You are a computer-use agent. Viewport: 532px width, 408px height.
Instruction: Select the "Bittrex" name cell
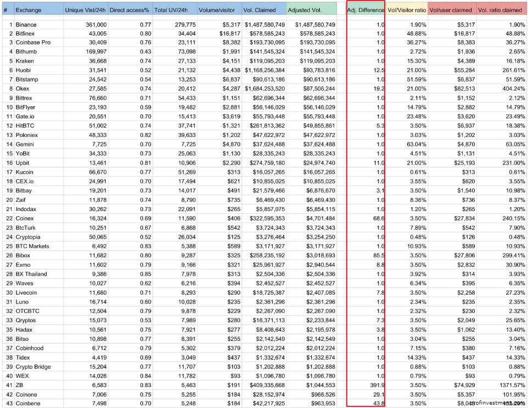point(24,98)
